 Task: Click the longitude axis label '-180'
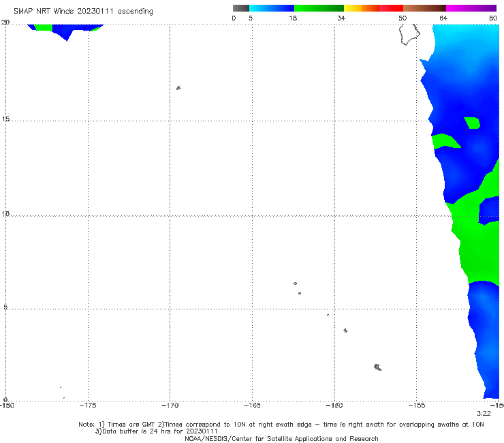[7, 406]
